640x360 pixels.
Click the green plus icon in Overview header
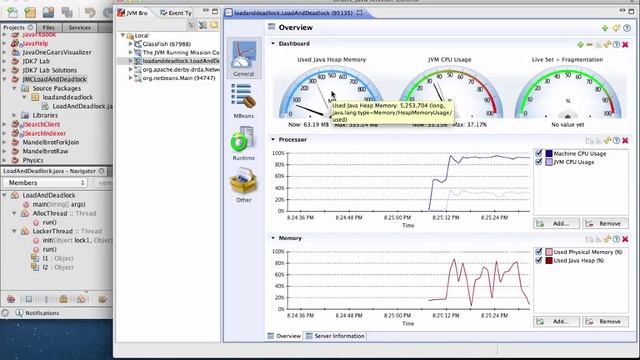pos(605,28)
